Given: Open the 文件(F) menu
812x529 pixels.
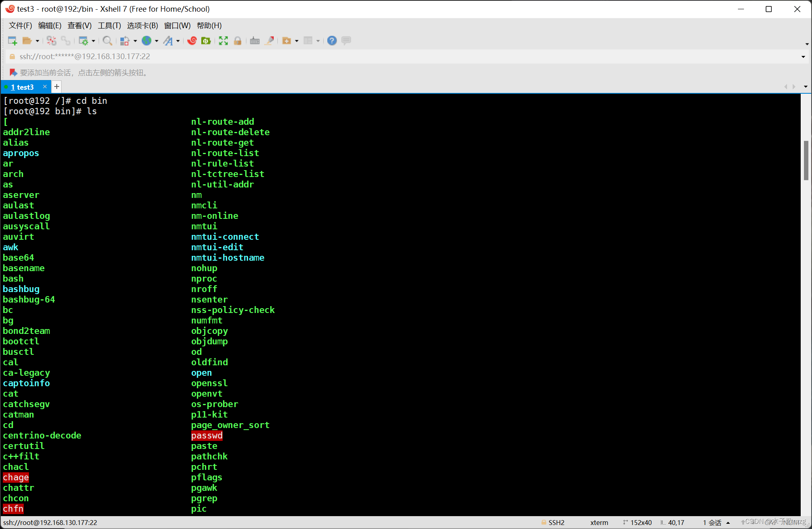Looking at the screenshot, I should pyautogui.click(x=21, y=25).
